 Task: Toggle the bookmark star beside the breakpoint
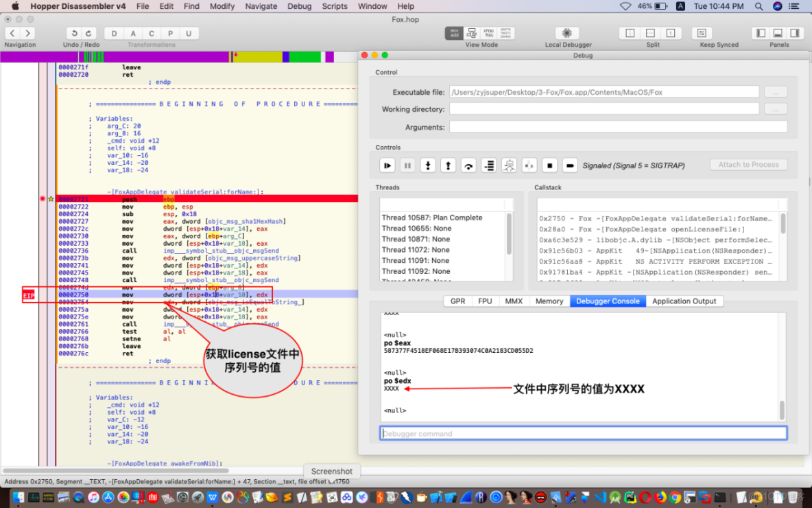pyautogui.click(x=51, y=199)
